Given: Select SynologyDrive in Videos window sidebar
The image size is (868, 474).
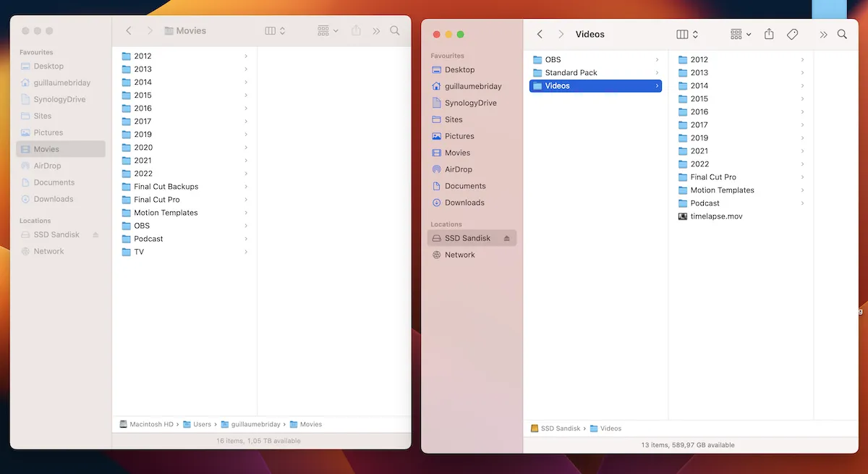Looking at the screenshot, I should (472, 103).
